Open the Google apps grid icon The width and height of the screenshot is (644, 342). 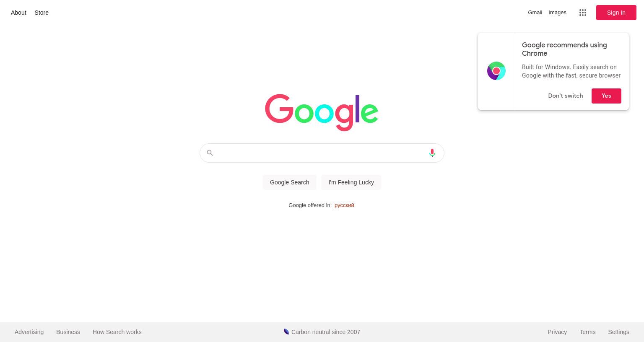[583, 13]
